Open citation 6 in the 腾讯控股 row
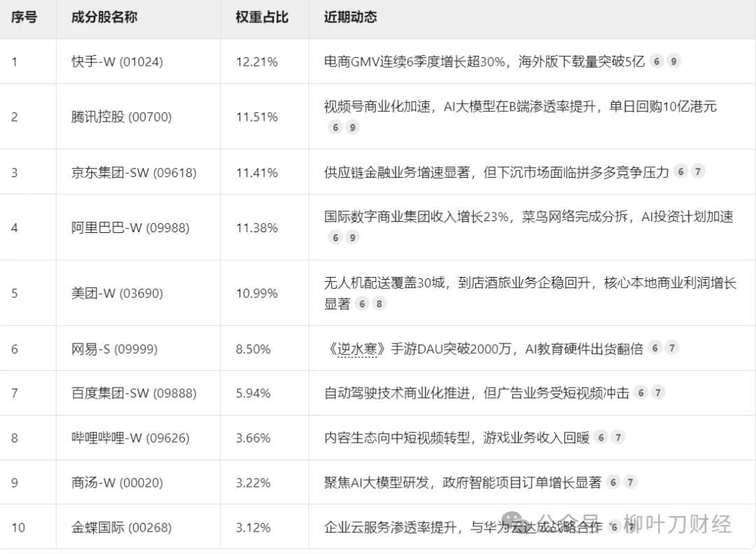The width and height of the screenshot is (756, 554). (335, 127)
